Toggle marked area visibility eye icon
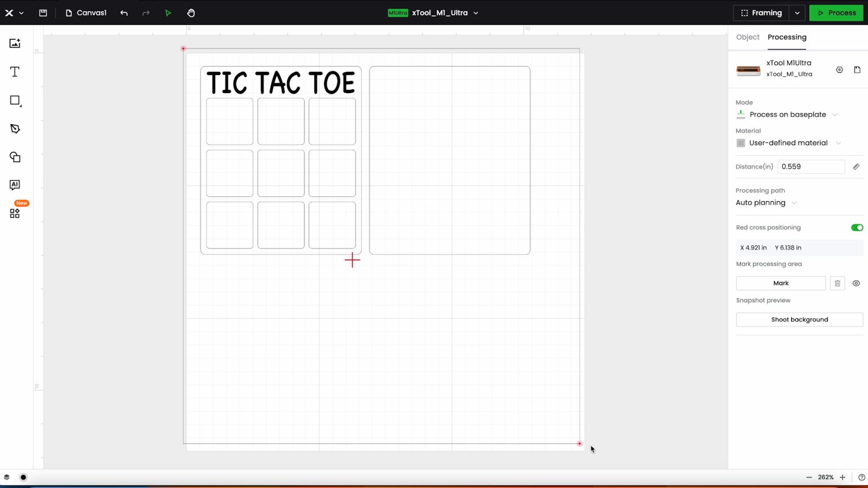 (856, 283)
